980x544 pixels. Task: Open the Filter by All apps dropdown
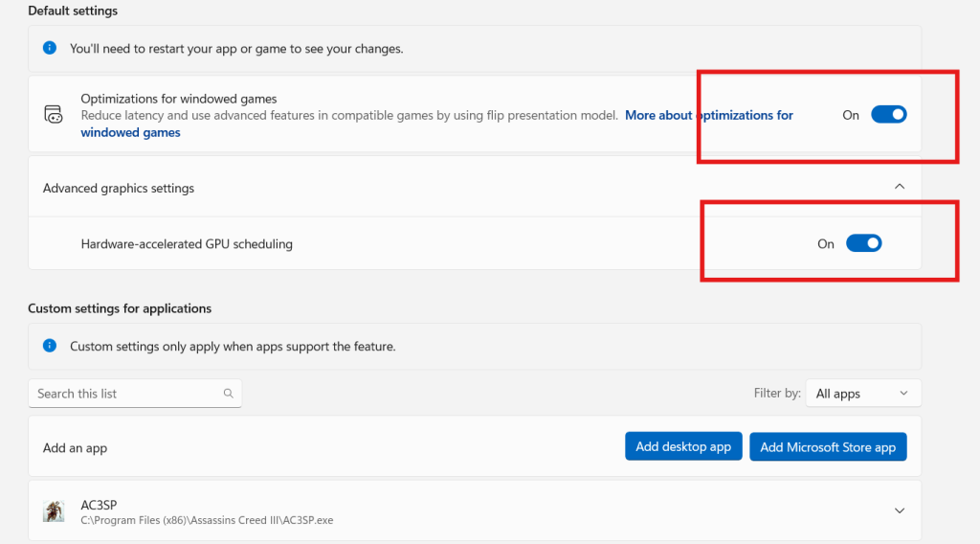[862, 394]
